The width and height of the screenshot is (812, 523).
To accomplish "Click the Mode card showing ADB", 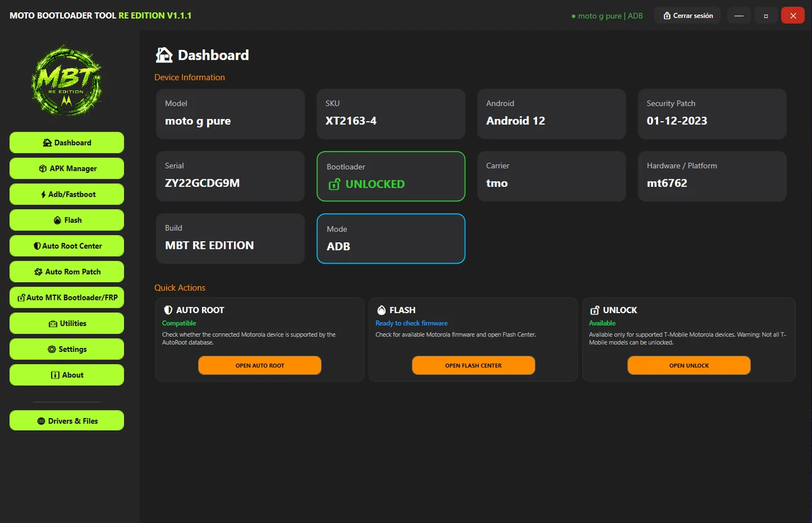I will pos(391,239).
